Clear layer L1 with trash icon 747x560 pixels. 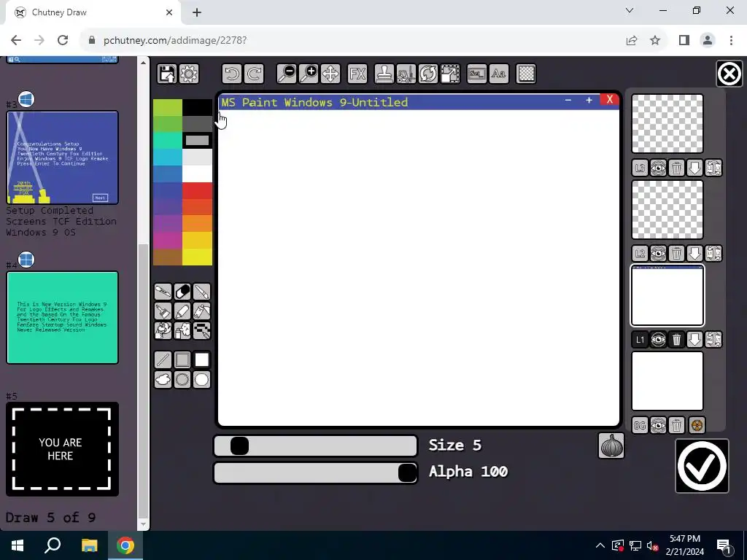tap(676, 340)
